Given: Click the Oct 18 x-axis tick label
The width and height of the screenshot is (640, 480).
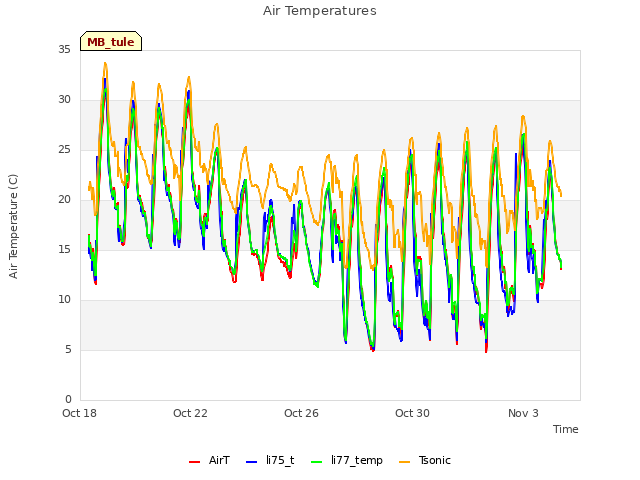Looking at the screenshot, I should 80,413.
